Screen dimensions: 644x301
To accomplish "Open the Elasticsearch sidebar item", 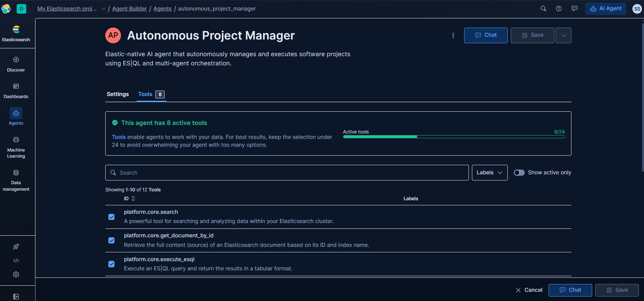I will (x=16, y=34).
